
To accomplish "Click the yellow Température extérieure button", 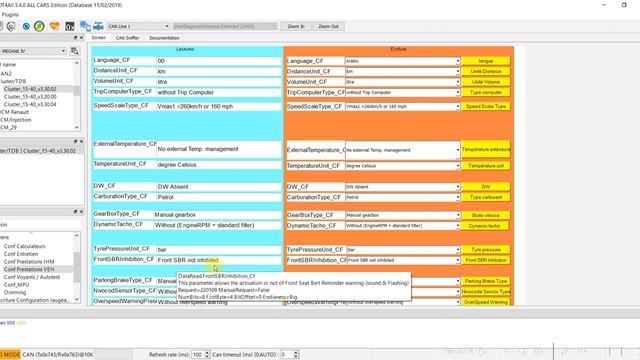I will (486, 150).
